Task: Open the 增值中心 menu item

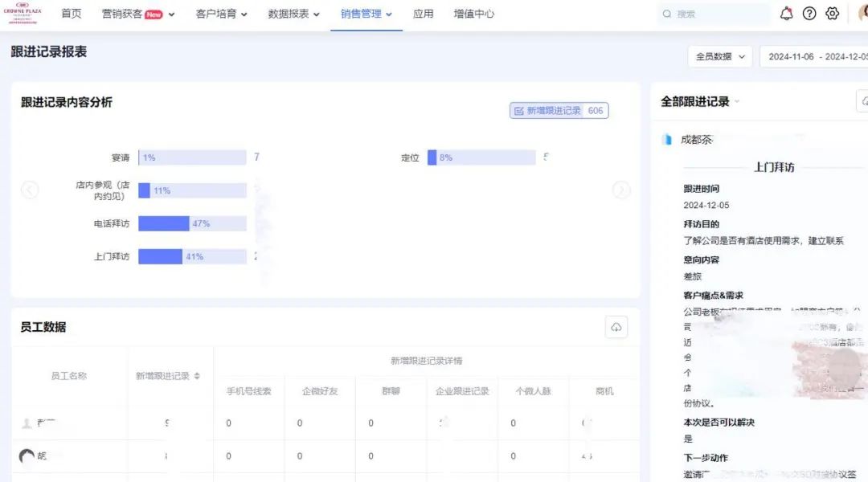Action: [474, 14]
